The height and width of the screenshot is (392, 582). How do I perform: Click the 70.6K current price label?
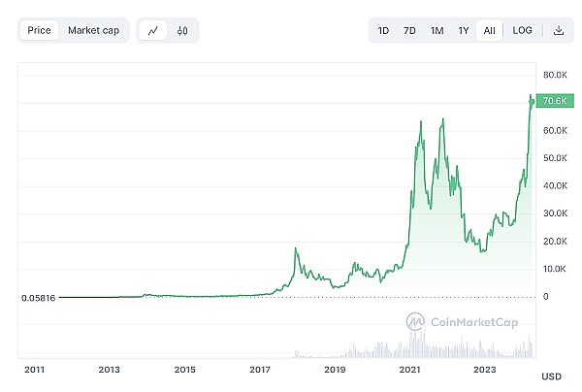tap(555, 101)
